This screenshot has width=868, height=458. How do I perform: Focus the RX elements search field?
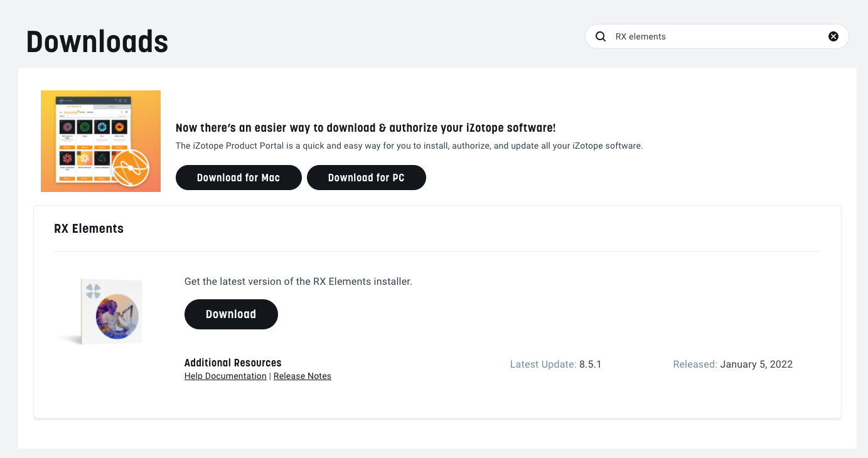coord(717,36)
